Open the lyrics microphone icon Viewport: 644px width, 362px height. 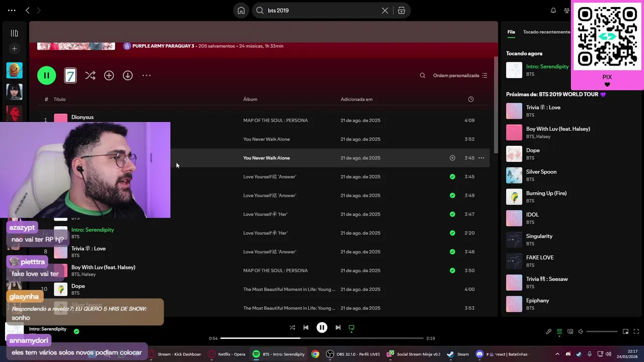click(549, 331)
